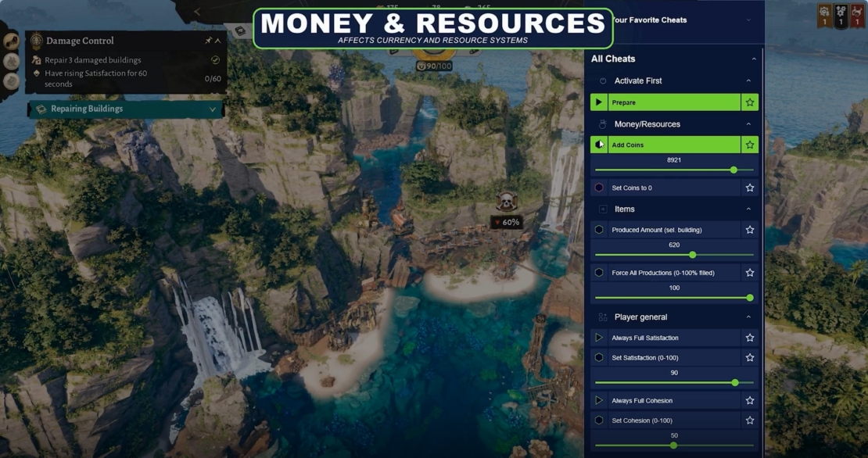Collapse the Money/Resources group
The height and width of the screenshot is (458, 868).
(748, 124)
